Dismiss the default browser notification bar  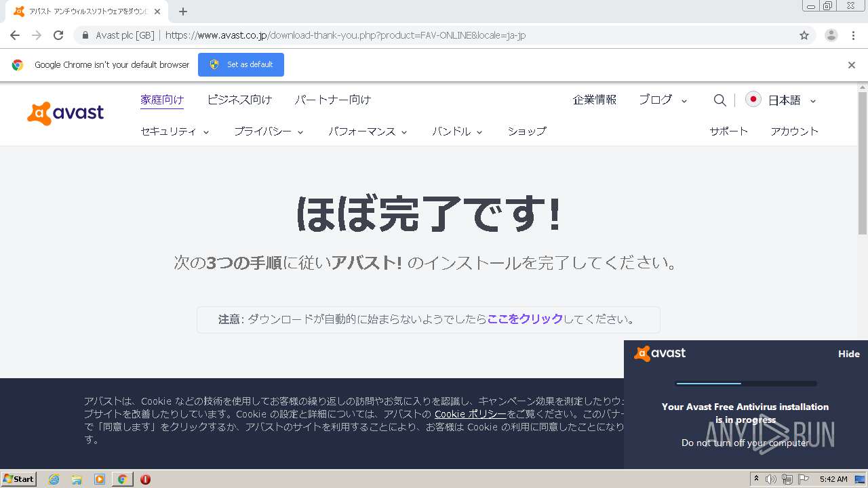pyautogui.click(x=852, y=65)
